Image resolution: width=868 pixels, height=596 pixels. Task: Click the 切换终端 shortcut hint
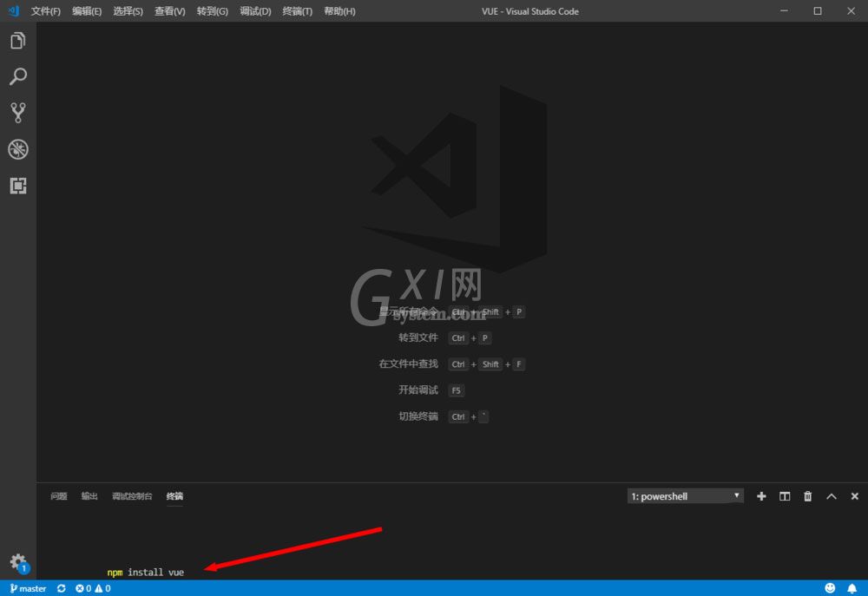coord(418,416)
